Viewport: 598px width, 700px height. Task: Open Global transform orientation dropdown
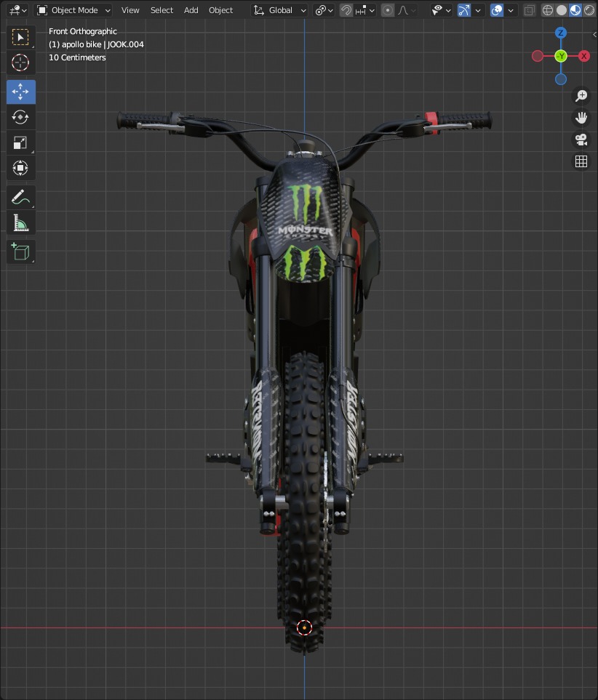(x=280, y=10)
